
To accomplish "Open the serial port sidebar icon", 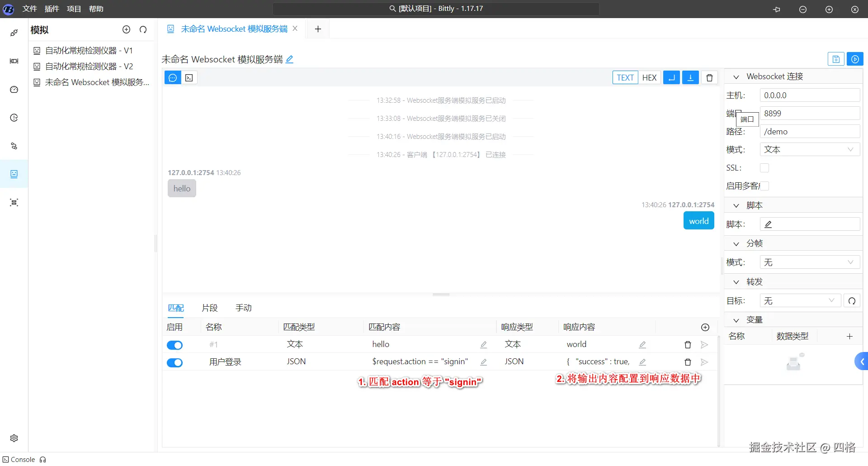I will coord(14,61).
